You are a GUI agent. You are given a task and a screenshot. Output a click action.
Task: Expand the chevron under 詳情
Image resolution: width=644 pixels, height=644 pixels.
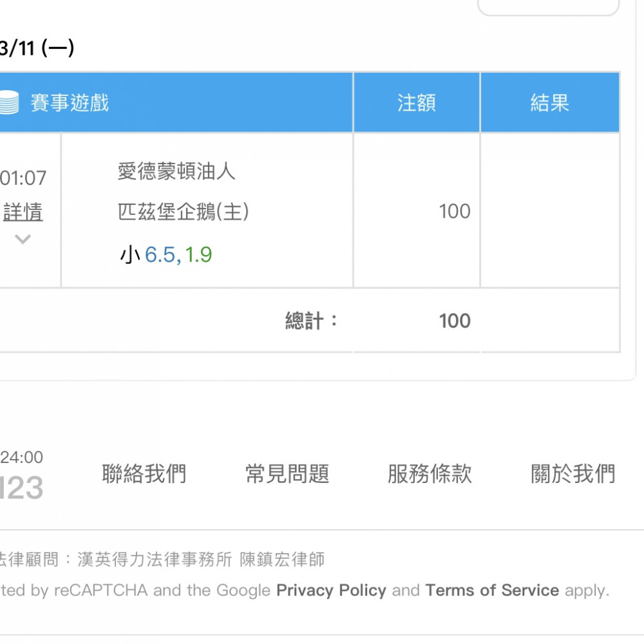23,239
